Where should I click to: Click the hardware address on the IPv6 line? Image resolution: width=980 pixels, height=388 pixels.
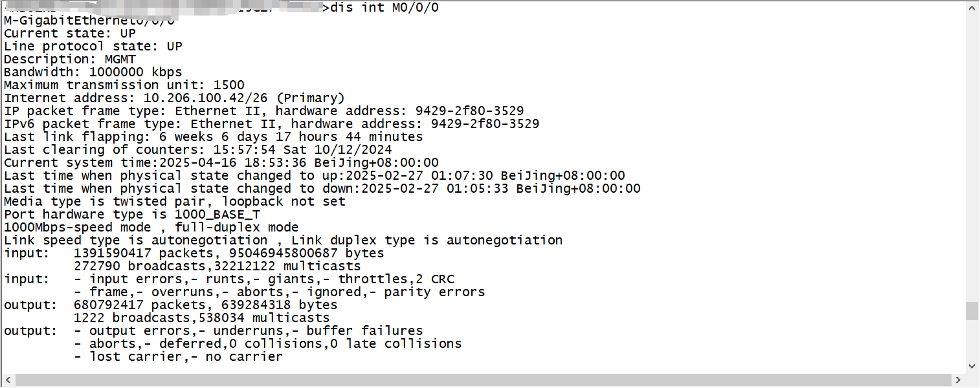[x=485, y=124]
